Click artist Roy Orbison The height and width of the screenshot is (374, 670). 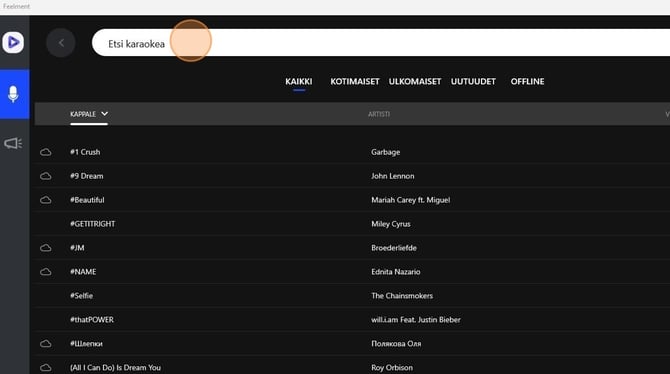pyautogui.click(x=392, y=368)
